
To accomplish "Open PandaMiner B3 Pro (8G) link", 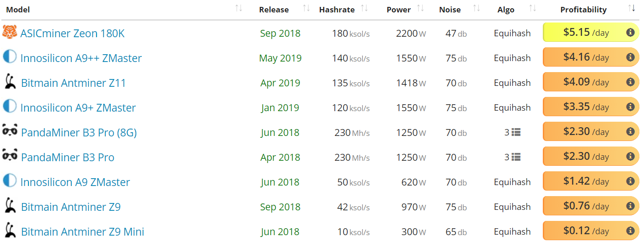I will click(x=79, y=132).
